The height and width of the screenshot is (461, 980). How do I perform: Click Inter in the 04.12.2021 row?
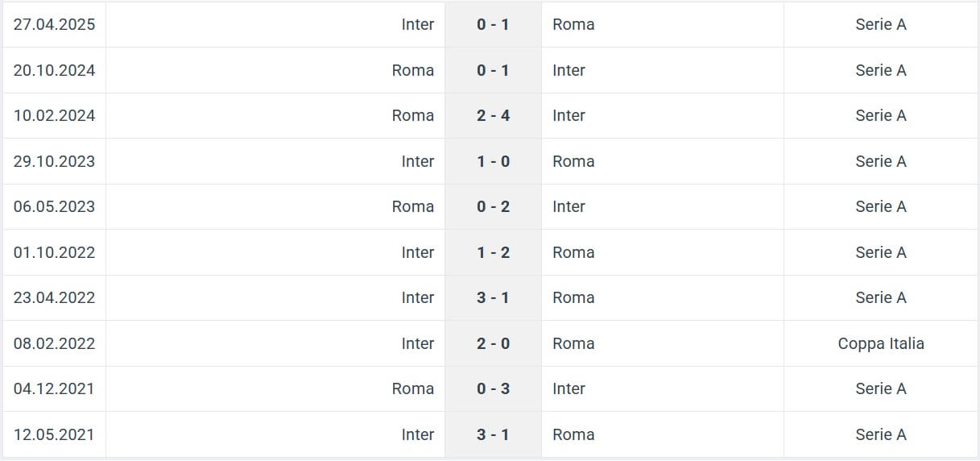(569, 388)
